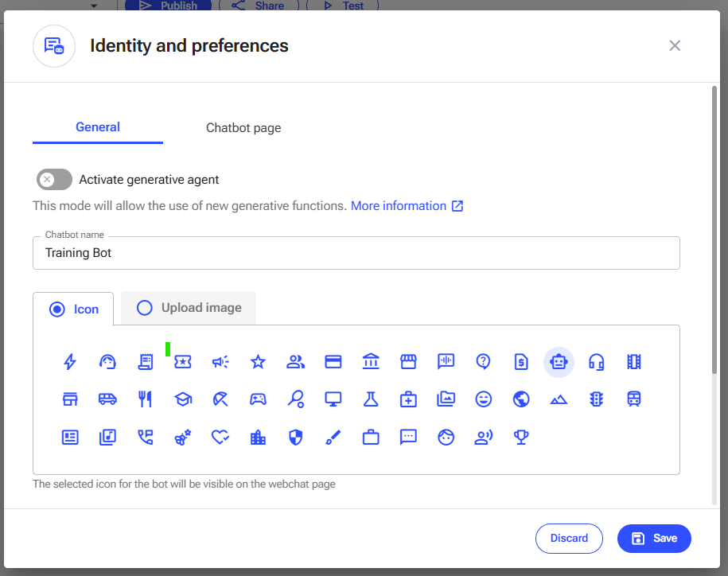Image resolution: width=728 pixels, height=576 pixels.
Task: Select the trophy icon
Action: (x=521, y=438)
